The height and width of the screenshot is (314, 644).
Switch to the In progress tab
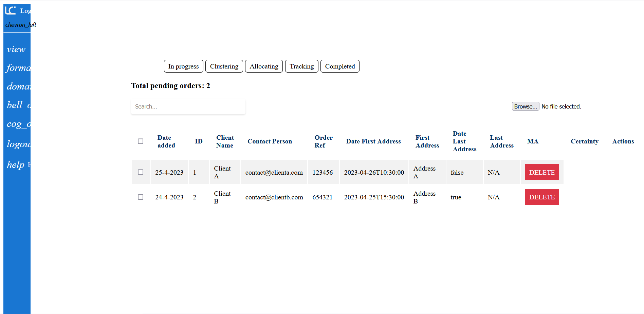coord(183,66)
